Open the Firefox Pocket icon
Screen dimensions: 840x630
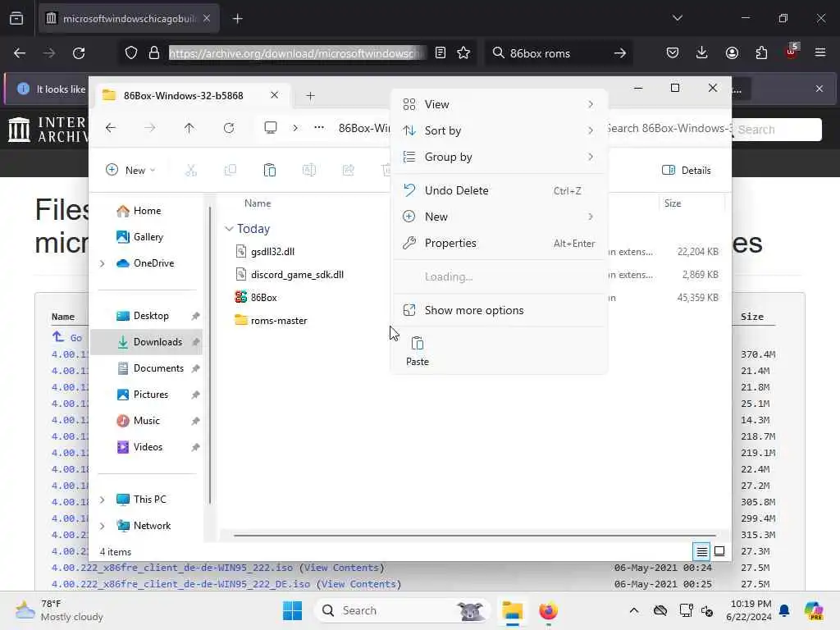click(x=673, y=53)
